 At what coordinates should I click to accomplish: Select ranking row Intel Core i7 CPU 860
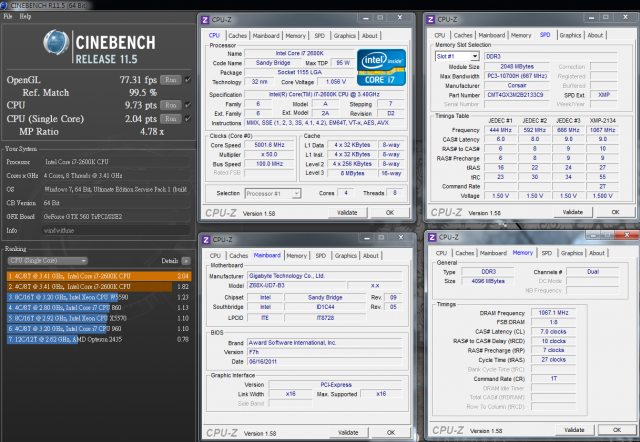tap(99, 308)
